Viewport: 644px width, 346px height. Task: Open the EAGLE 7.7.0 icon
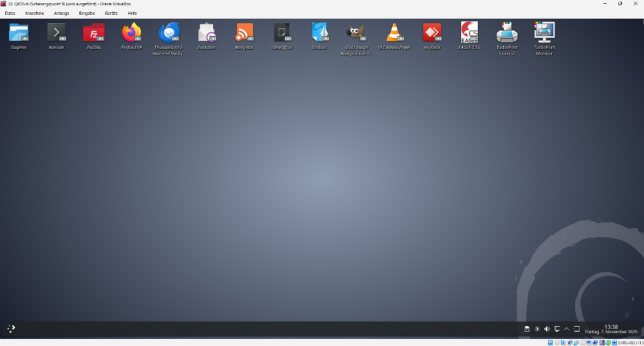point(469,32)
